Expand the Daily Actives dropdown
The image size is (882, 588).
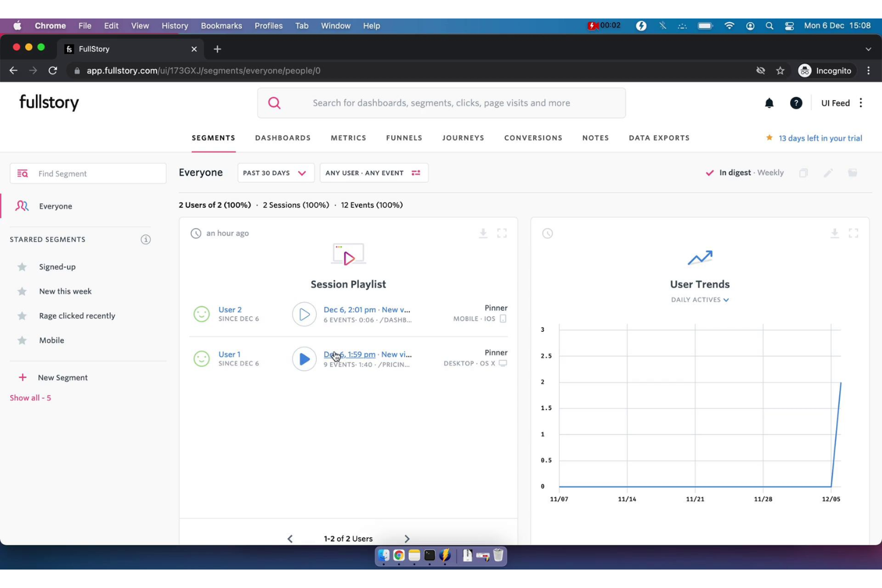[x=700, y=300]
